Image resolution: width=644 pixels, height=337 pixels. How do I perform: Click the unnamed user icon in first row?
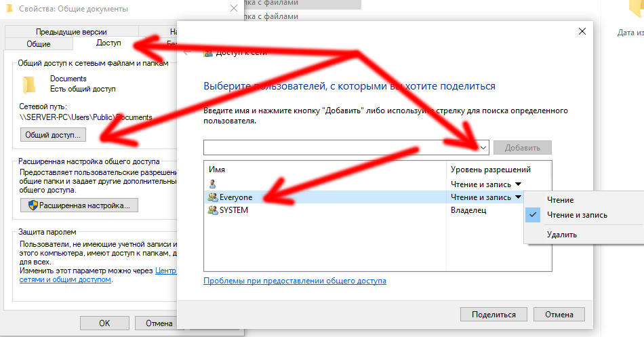click(212, 184)
